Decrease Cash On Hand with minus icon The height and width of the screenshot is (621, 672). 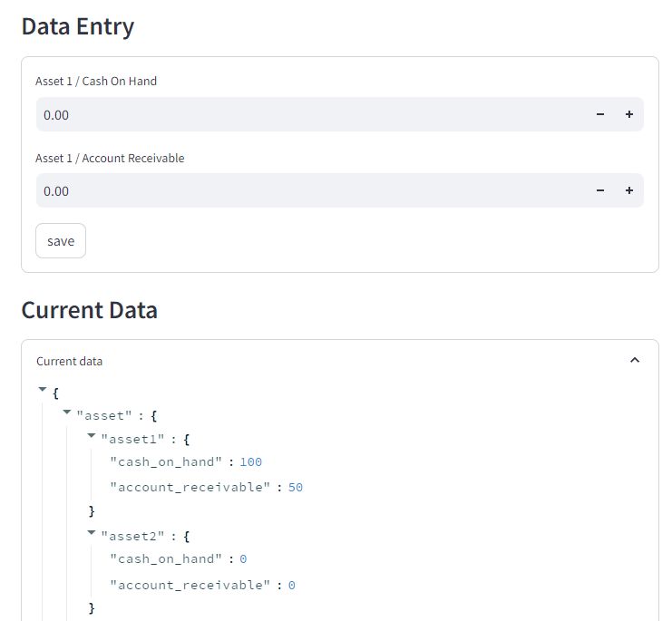(x=599, y=114)
